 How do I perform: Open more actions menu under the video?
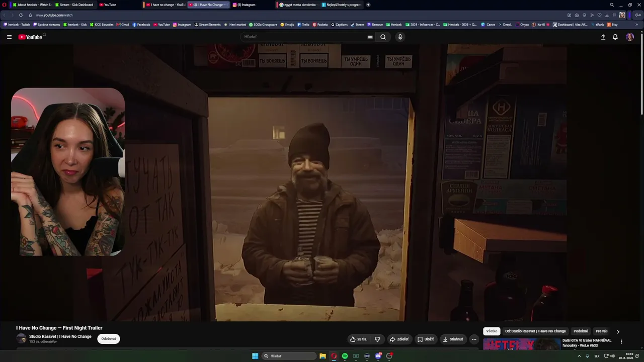[x=474, y=339]
